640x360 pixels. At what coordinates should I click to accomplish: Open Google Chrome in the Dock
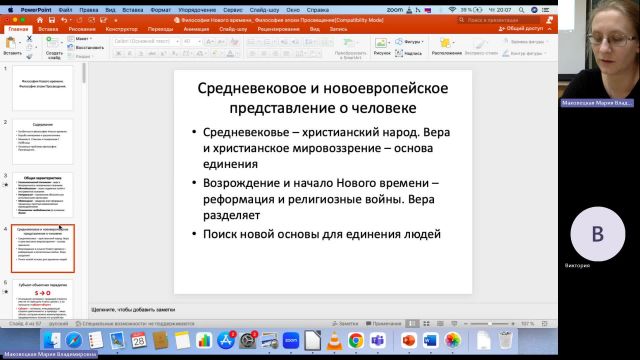pyautogui.click(x=356, y=340)
